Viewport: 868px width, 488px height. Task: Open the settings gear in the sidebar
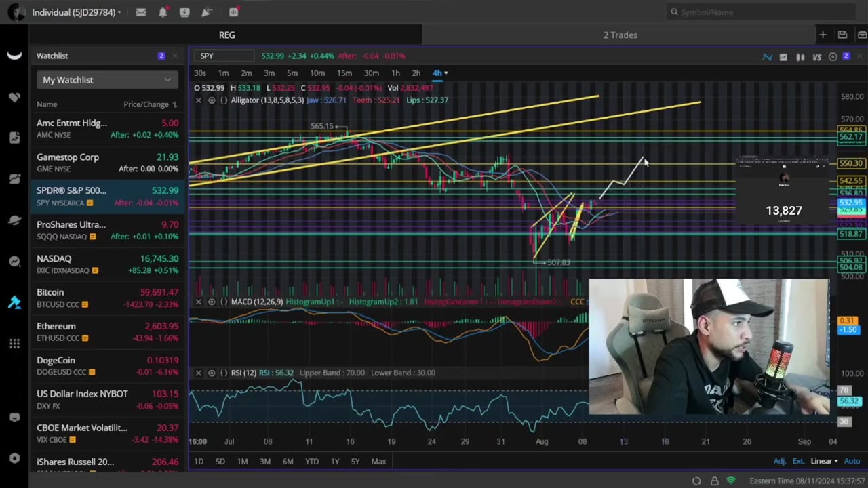tap(14, 458)
